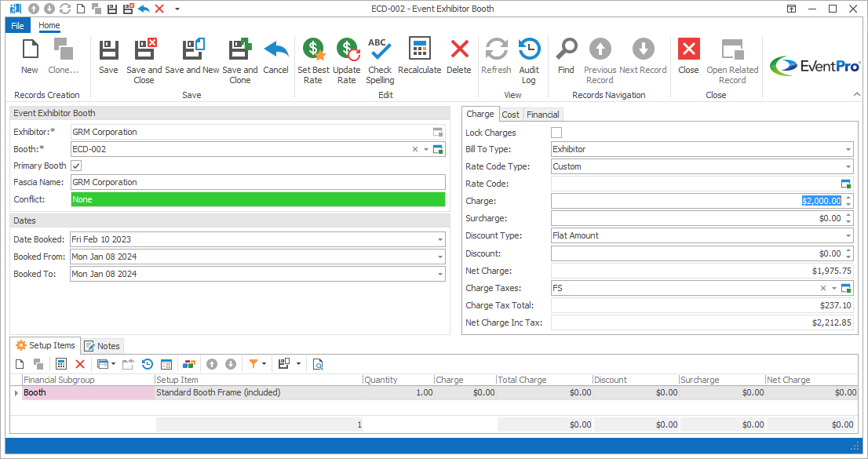The height and width of the screenshot is (459, 868).
Task: Expand the quick access toolbar customize arrow
Action: point(177,9)
